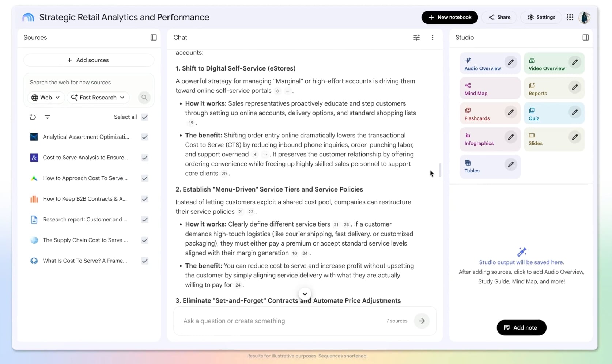The width and height of the screenshot is (612, 364).
Task: Jump to bottom of chat arrow
Action: pyautogui.click(x=305, y=294)
